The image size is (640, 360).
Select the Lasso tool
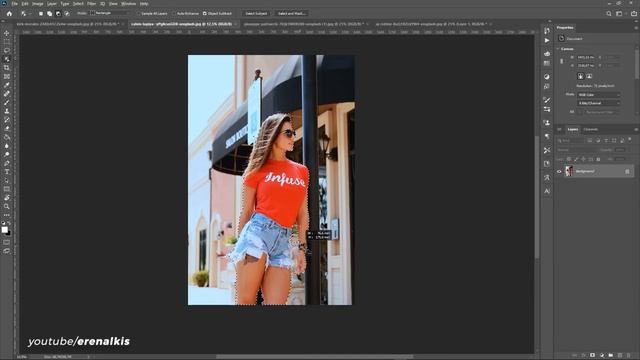pyautogui.click(x=7, y=50)
